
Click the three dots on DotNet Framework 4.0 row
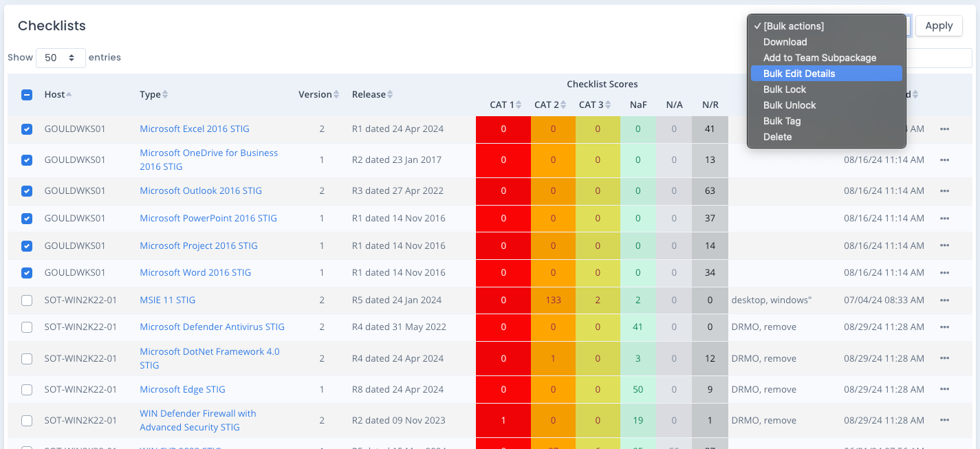tap(944, 359)
